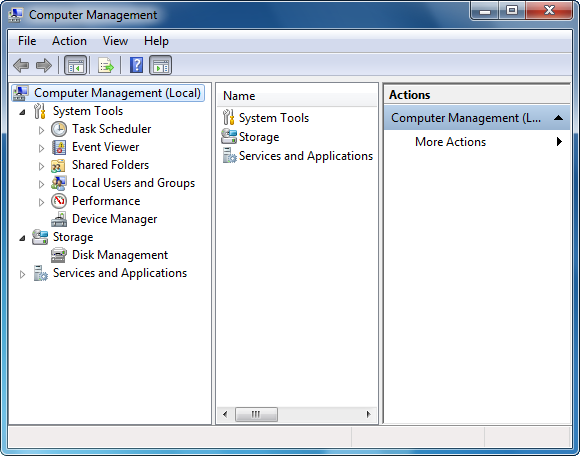Expand Services and Applications in tree
This screenshot has width=580, height=456.
[x=22, y=274]
